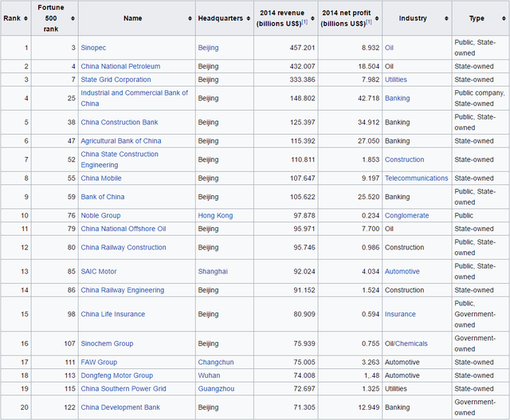Follow the Guangzhou headquarters link
Image resolution: width=510 pixels, height=420 pixels.
(216, 389)
